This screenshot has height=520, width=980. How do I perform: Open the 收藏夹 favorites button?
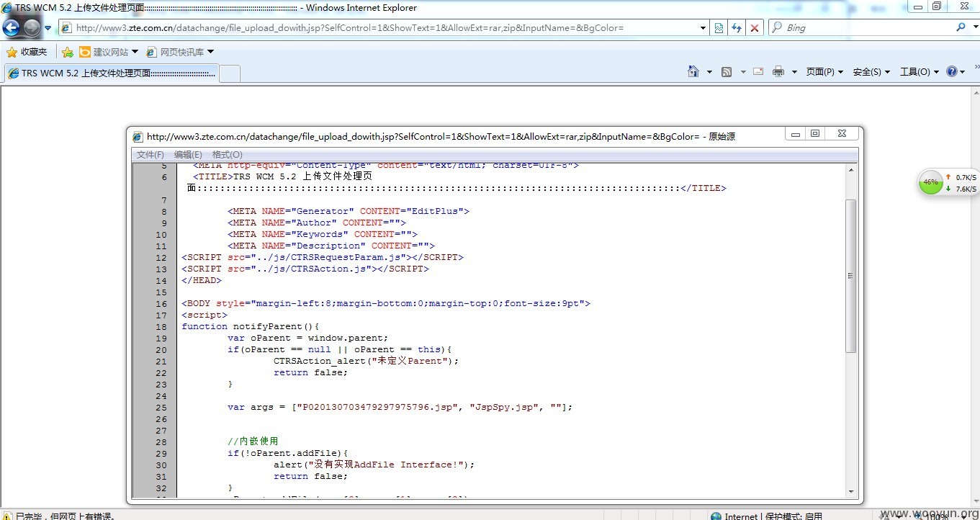pos(27,52)
